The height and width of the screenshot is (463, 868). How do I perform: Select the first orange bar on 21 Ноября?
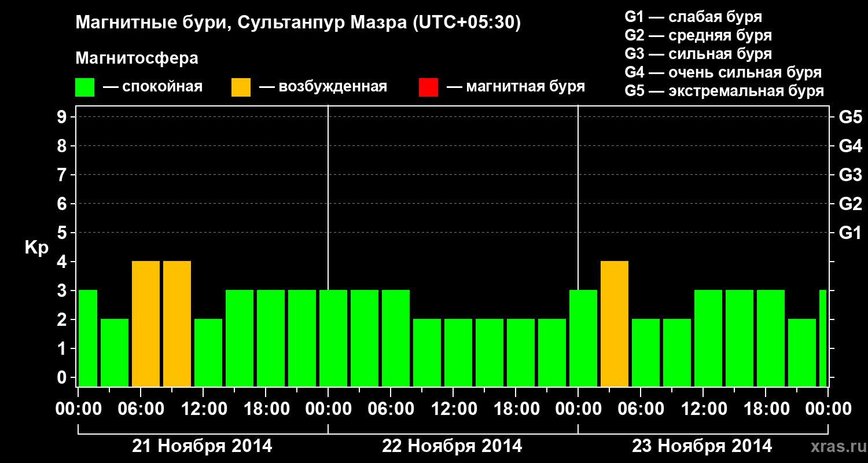146,324
